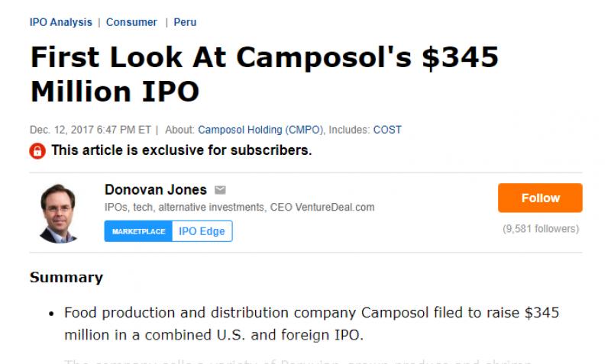Image resolution: width=611 pixels, height=364 pixels.
Task: Click the COST ticker link
Action: pyautogui.click(x=387, y=130)
